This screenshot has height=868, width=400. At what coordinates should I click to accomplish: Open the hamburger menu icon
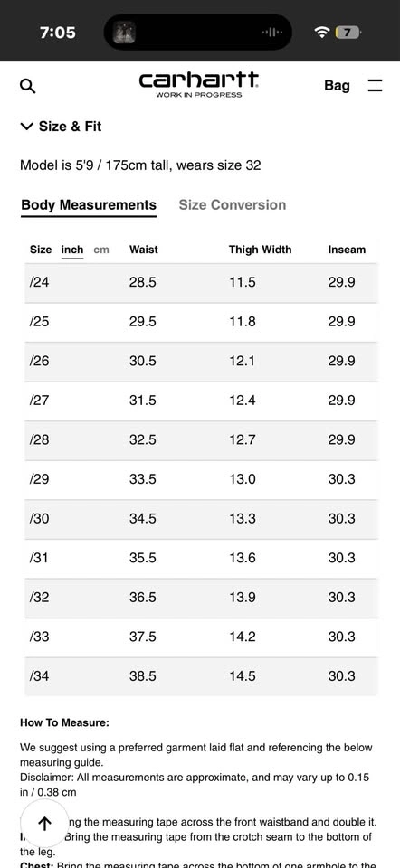point(375,86)
